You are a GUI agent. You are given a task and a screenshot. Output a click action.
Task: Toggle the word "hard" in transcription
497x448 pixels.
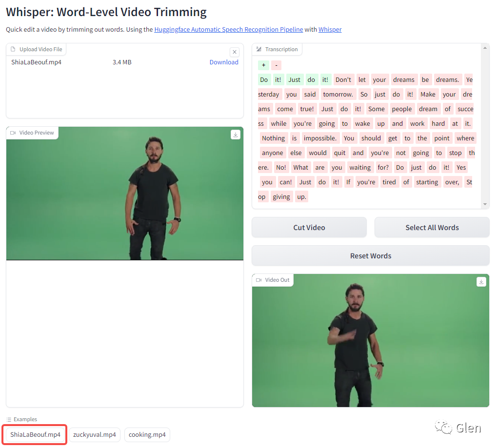pos(438,123)
